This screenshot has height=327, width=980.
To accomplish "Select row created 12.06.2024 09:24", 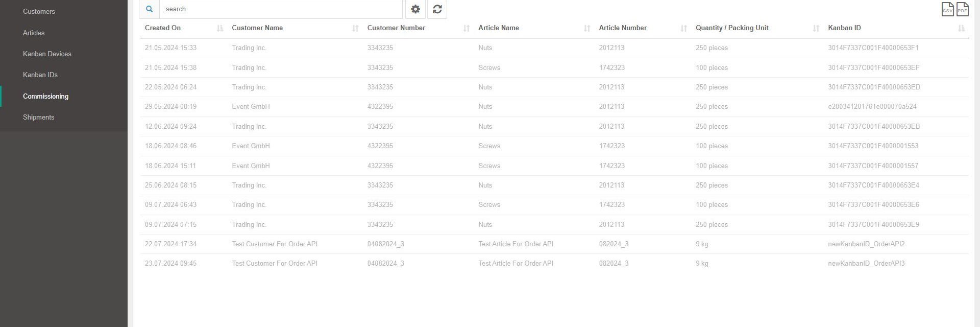I will (x=554, y=126).
